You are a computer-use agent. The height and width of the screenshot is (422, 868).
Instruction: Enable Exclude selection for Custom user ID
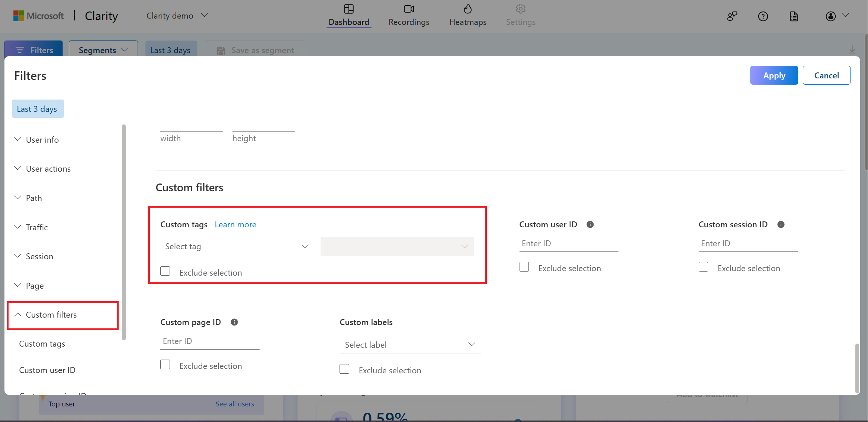(524, 267)
